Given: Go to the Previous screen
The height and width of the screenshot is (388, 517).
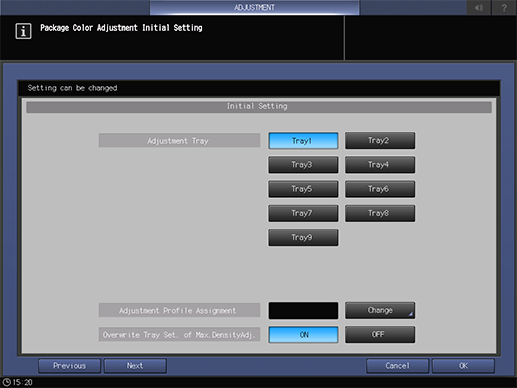Looking at the screenshot, I should pos(69,366).
